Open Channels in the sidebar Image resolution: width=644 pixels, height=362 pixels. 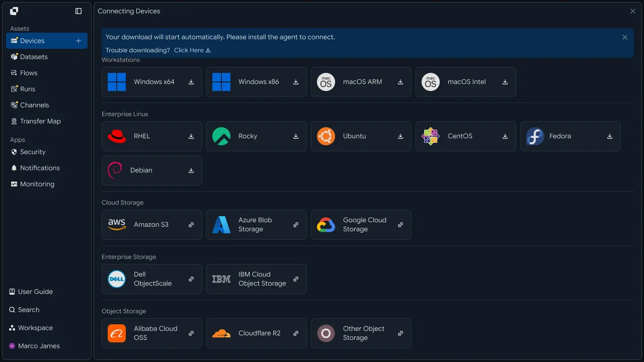coord(47,105)
